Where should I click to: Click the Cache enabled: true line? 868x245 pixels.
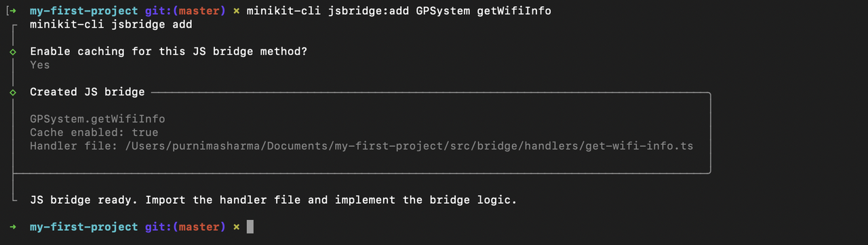click(94, 133)
